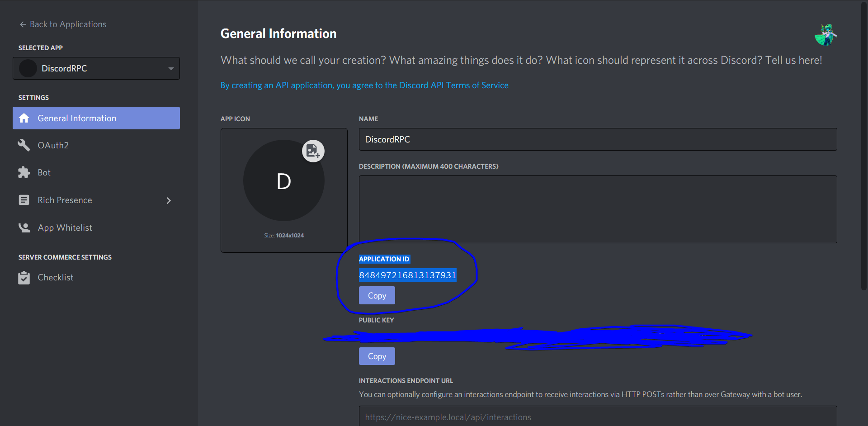Screen dimensions: 868x426
Task: Click the Size: 1024x1024 caption text
Action: (284, 235)
